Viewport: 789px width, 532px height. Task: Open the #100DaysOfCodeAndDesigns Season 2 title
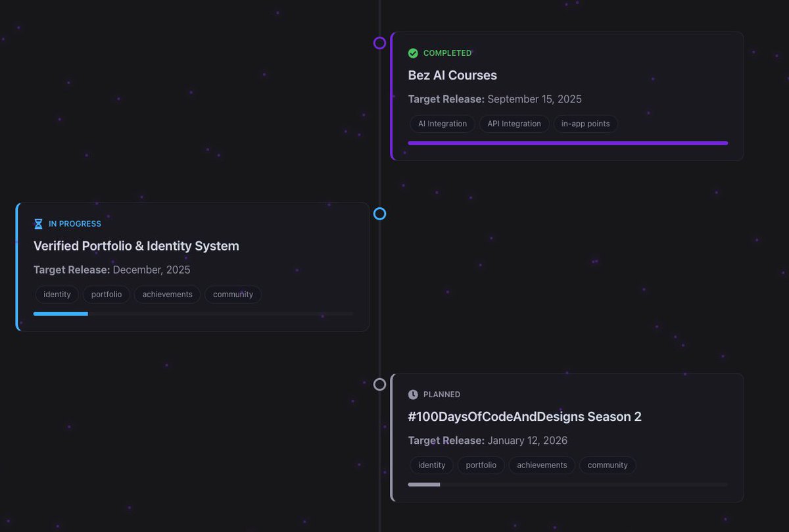click(525, 417)
